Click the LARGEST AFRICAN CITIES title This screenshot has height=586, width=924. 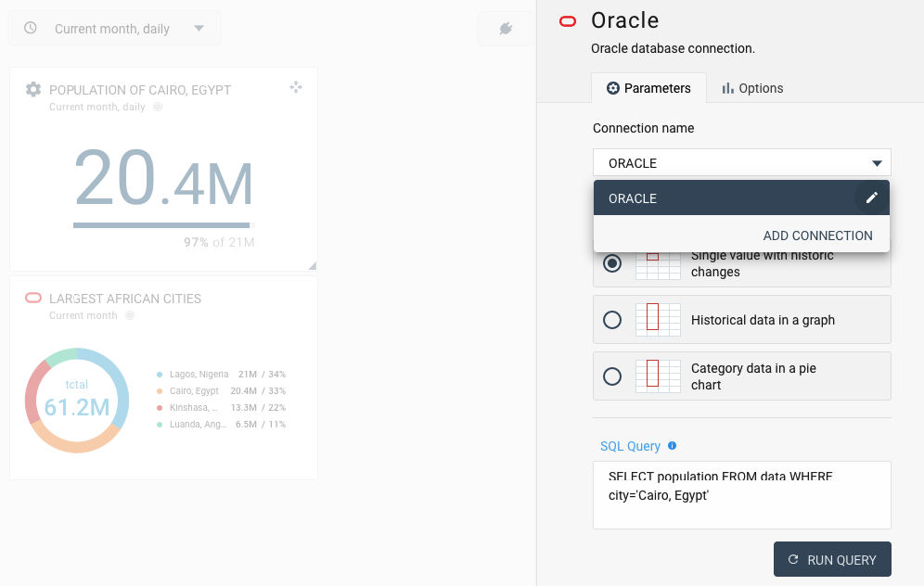[x=125, y=299]
